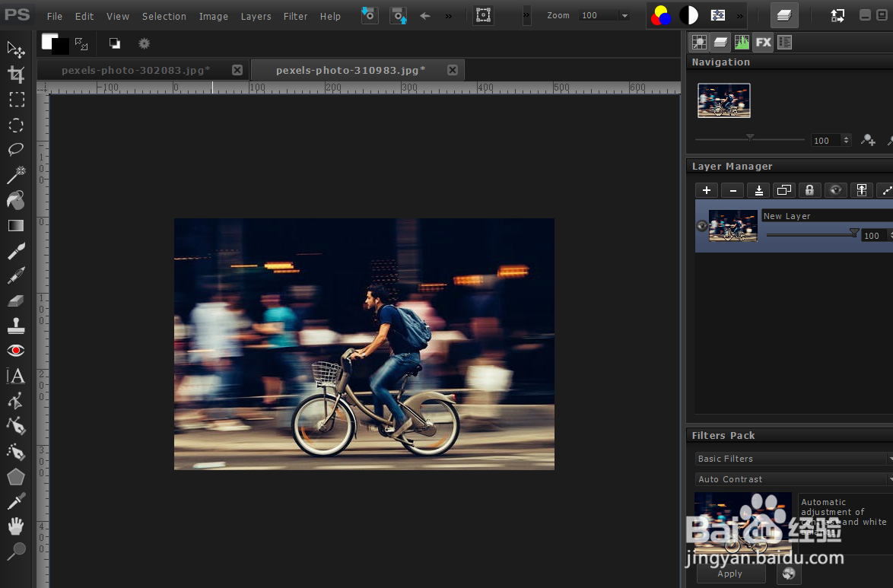Open the histogram panel icon
This screenshot has height=588, width=893.
pos(742,42)
